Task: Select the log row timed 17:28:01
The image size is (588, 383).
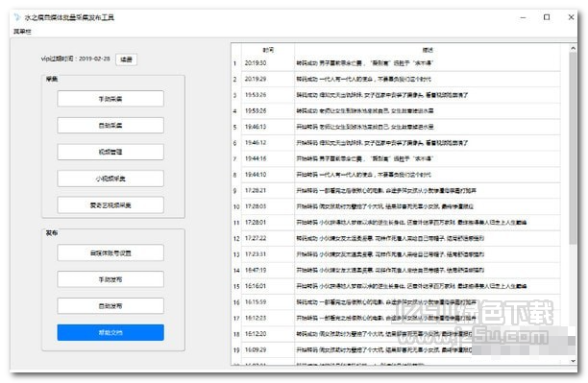Action: click(x=396, y=223)
